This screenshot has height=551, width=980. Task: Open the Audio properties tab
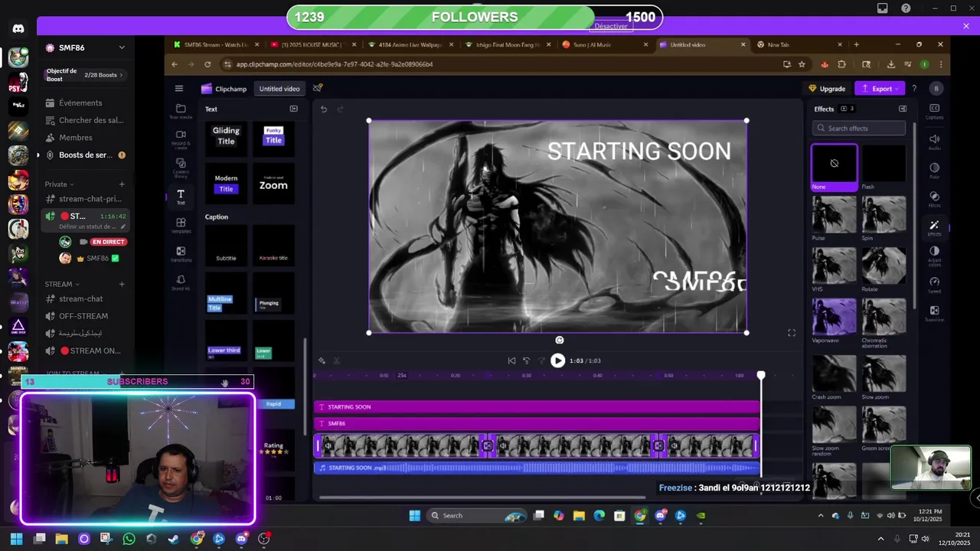pyautogui.click(x=934, y=142)
